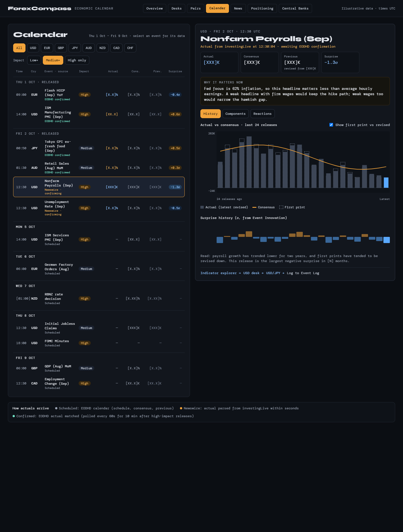This screenshot has height=532, width=403.
Task: Select the Unemployment Rate (Sep) event
Action: click(99, 208)
